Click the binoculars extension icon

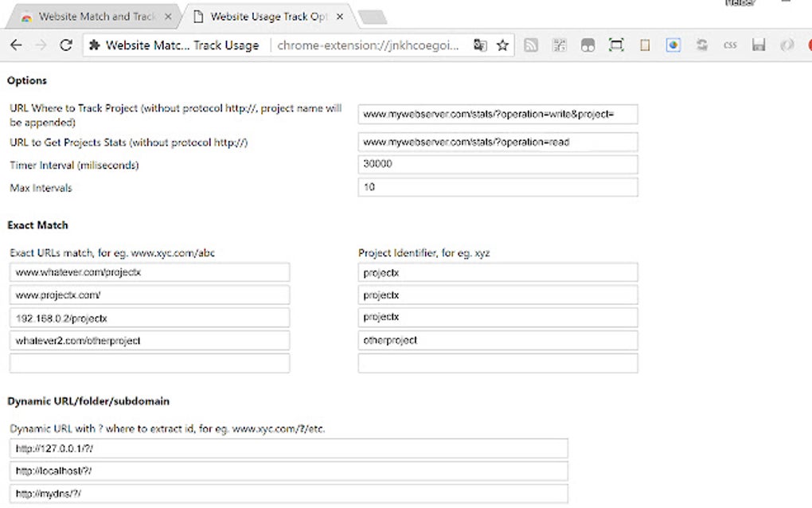588,45
